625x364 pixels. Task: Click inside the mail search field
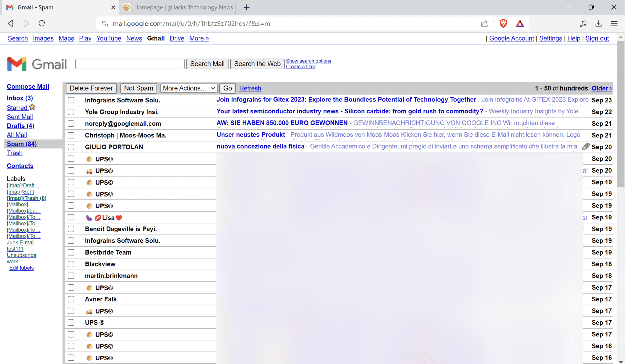pos(129,64)
